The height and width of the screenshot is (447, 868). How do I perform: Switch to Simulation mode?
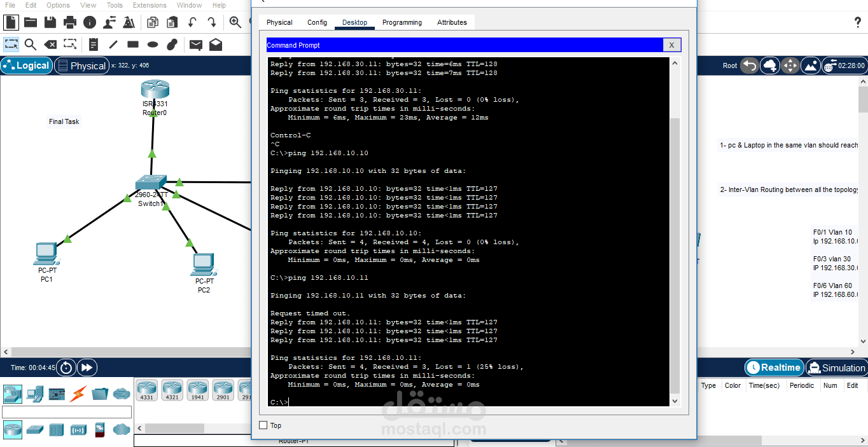pyautogui.click(x=836, y=368)
